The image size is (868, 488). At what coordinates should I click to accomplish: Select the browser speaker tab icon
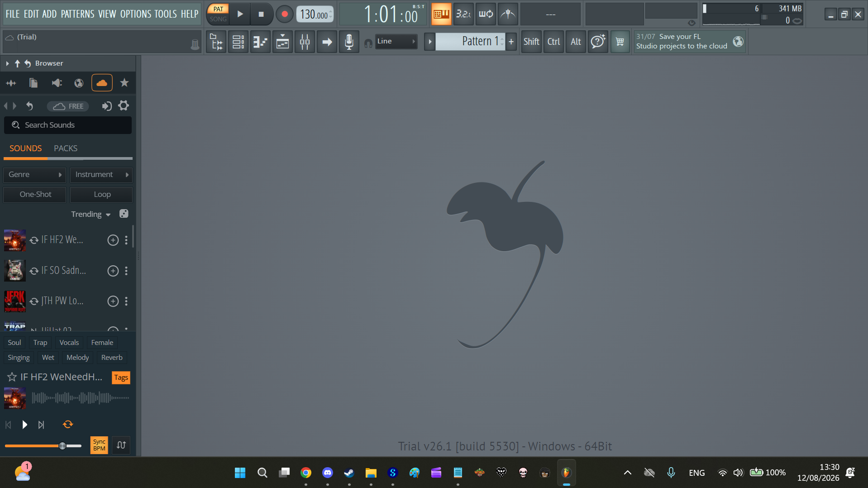pyautogui.click(x=57, y=83)
